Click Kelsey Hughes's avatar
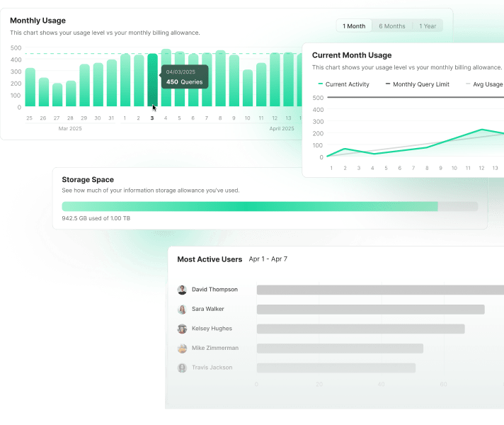Viewport: 504px width, 425px height. pos(182,329)
